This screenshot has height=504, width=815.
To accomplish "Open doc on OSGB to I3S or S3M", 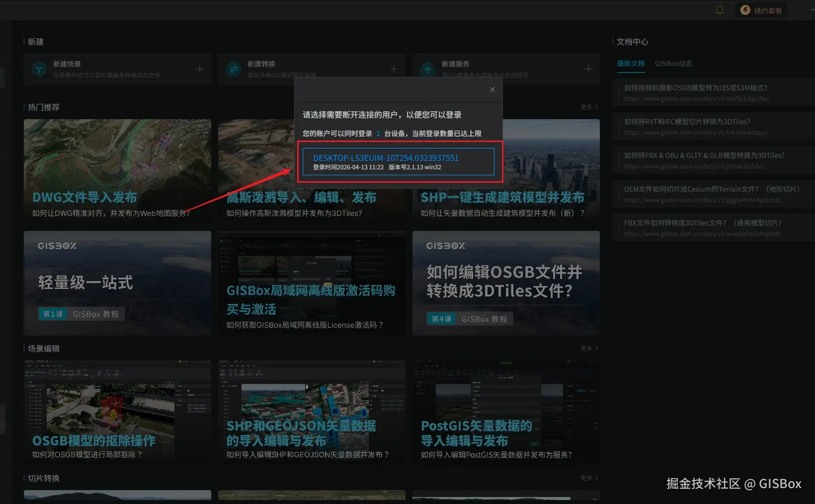I will click(714, 93).
